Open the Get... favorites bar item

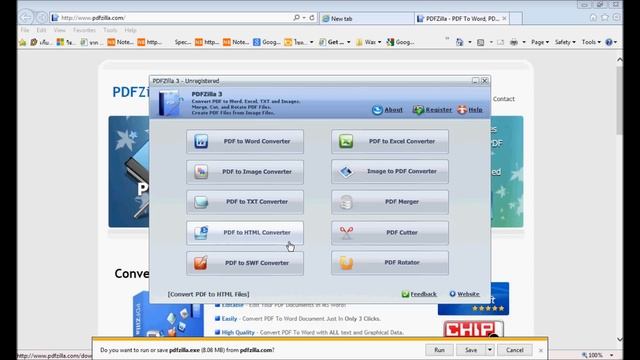(335, 42)
